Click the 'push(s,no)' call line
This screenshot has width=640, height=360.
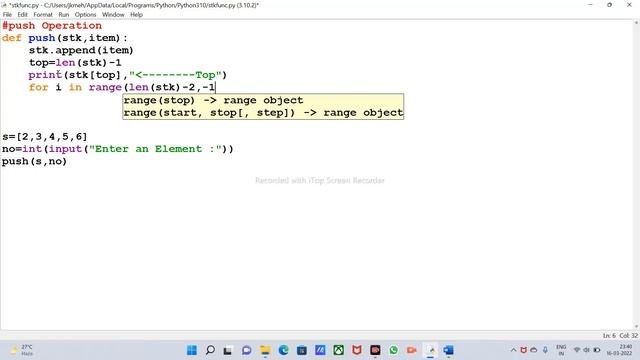coord(34,161)
